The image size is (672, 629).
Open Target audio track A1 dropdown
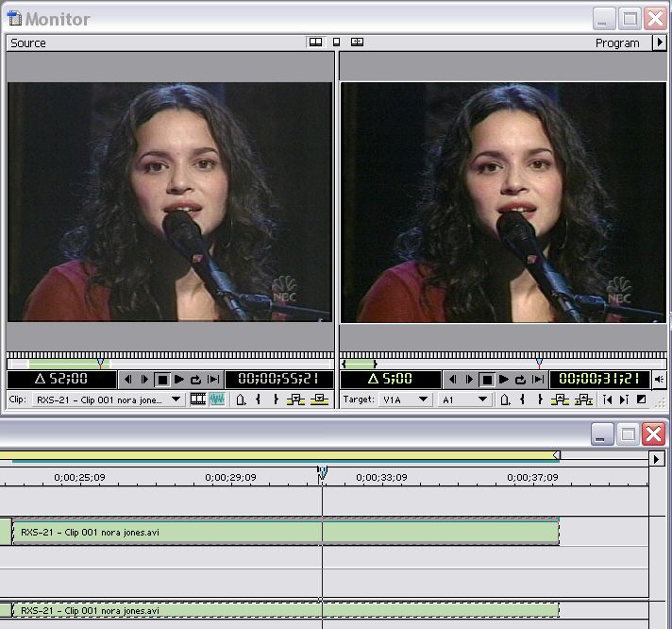tap(464, 400)
